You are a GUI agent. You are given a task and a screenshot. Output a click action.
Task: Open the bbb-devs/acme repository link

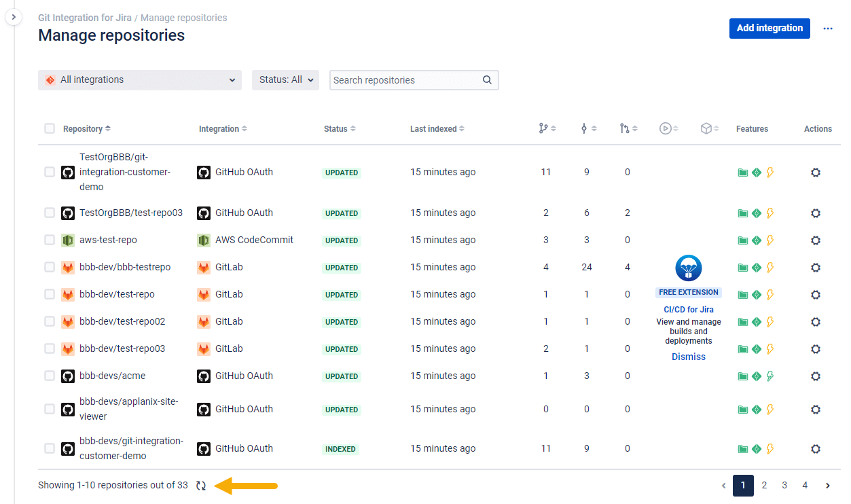coord(113,376)
